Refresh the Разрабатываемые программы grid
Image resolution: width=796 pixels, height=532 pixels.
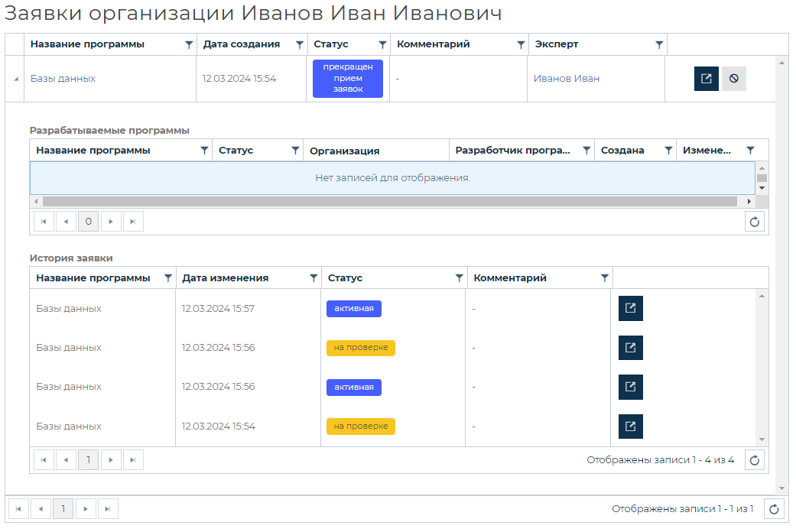point(754,222)
